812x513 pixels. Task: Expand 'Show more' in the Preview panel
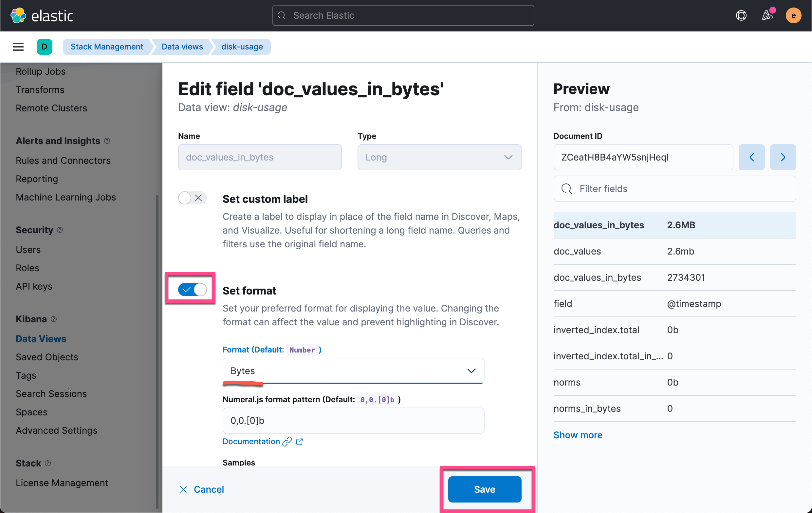(x=578, y=435)
